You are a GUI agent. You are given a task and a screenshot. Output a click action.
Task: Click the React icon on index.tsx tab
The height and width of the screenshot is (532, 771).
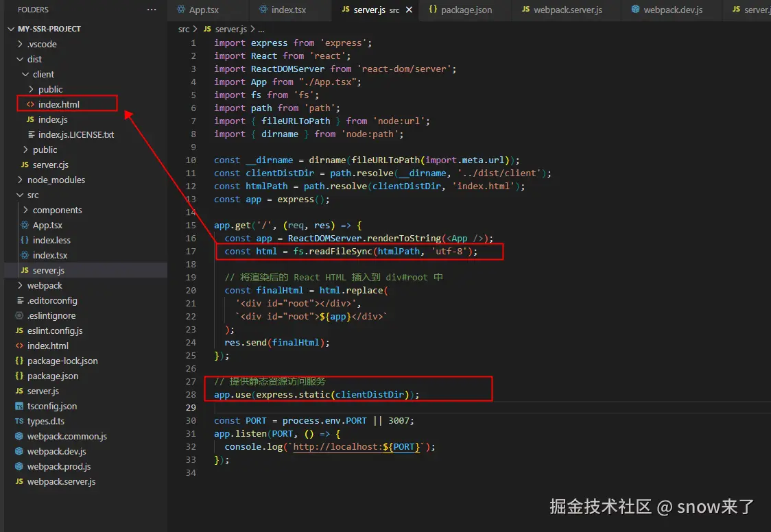[263, 10]
